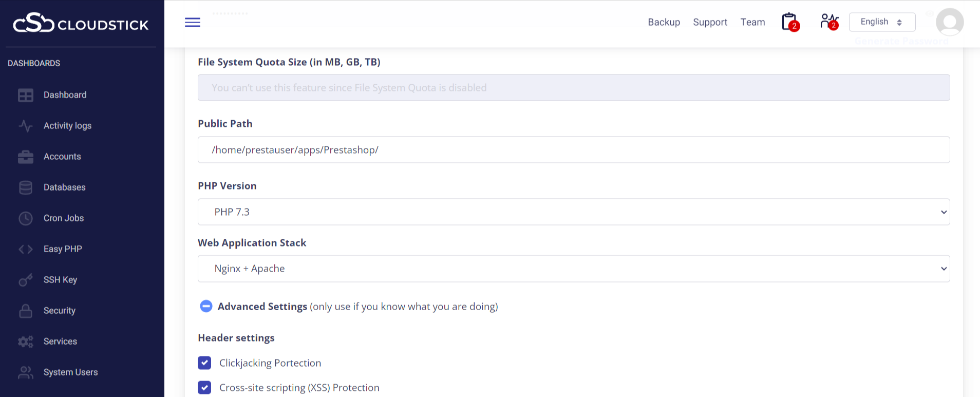
Task: Click the Databases cylinder icon
Action: [x=26, y=187]
